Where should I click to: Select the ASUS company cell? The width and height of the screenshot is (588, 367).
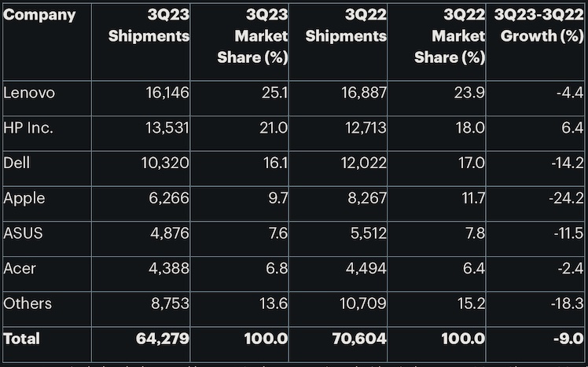(x=21, y=233)
